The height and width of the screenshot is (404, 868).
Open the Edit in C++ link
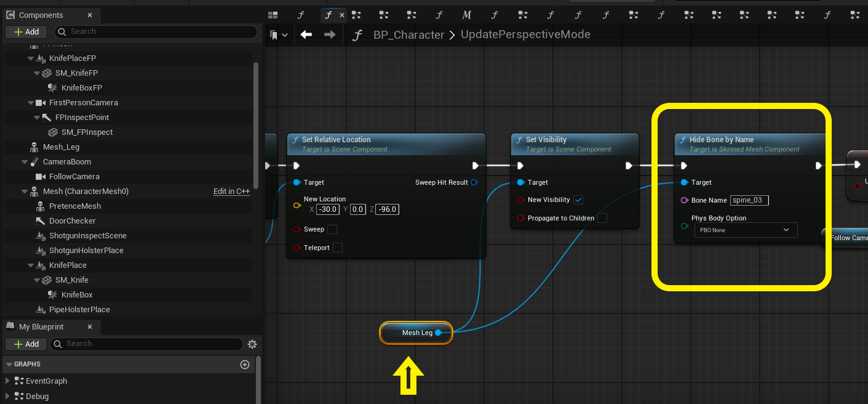231,192
